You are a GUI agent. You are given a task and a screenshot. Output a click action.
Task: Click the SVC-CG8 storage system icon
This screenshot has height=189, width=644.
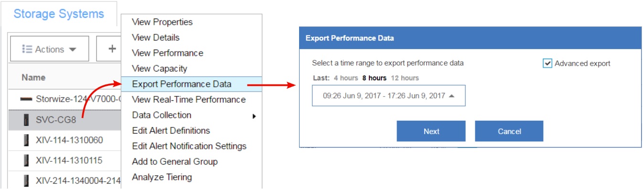(25, 120)
